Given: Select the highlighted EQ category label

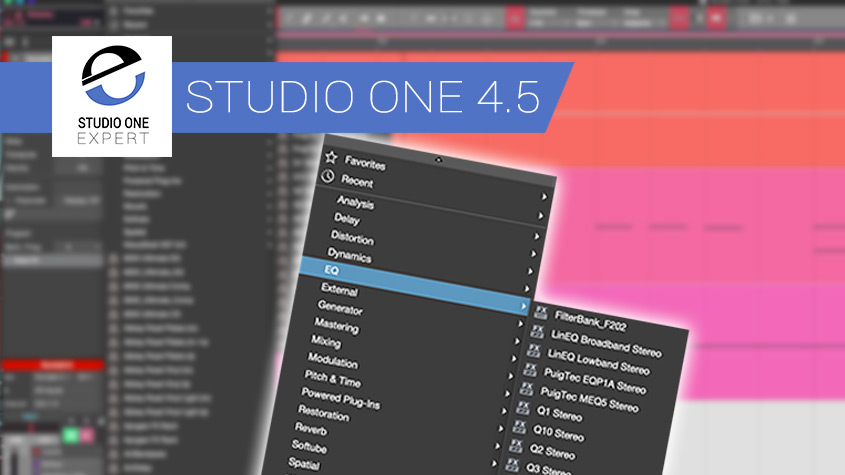Looking at the screenshot, I should (331, 270).
